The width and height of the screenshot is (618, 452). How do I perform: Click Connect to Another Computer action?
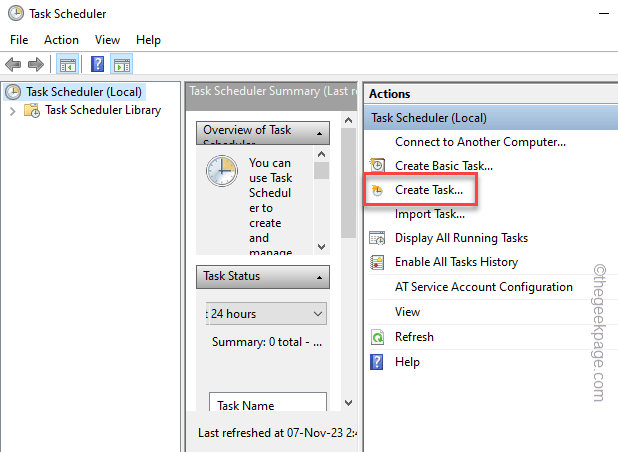point(480,142)
